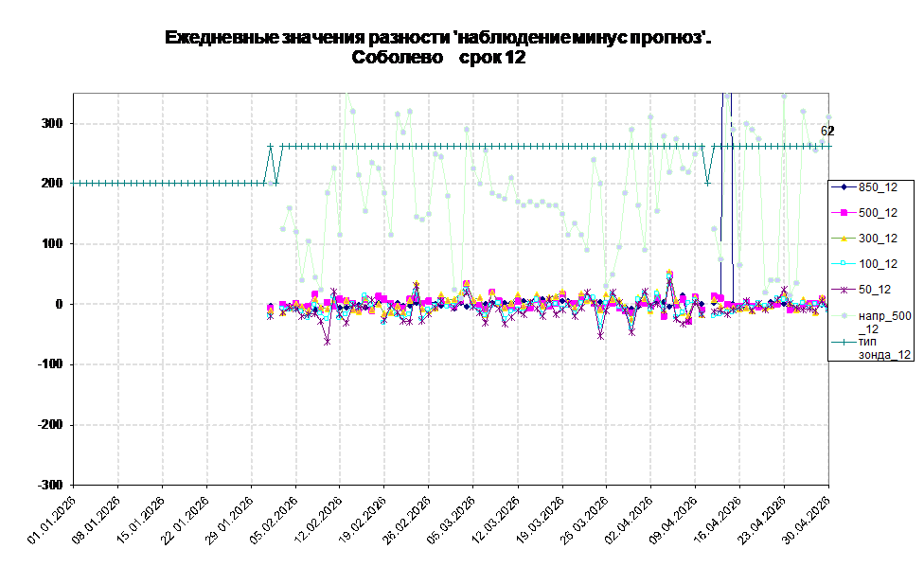Click the 12.02.2026 date axis label
This screenshot has height=567, width=924.
click(x=319, y=520)
